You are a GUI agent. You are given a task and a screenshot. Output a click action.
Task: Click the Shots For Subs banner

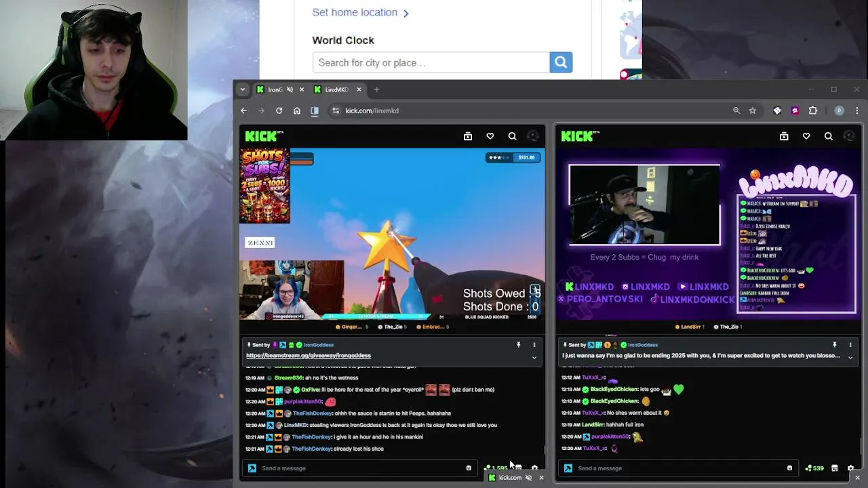(x=264, y=186)
